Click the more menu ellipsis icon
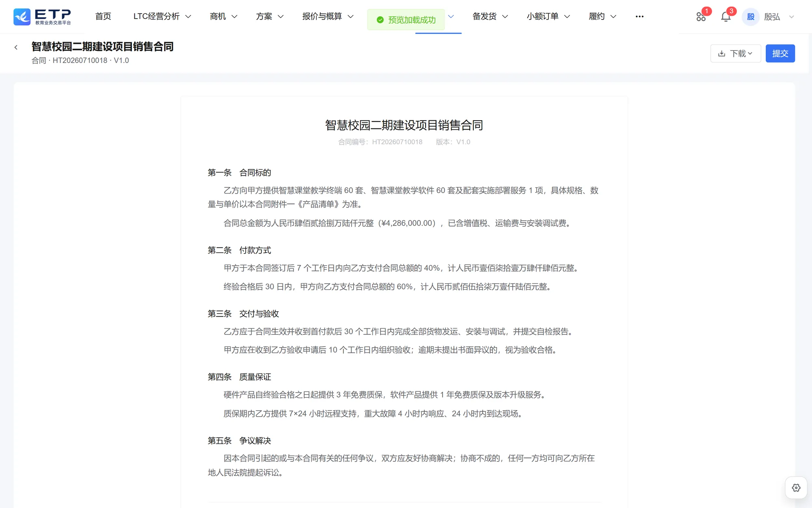This screenshot has height=508, width=812. pos(639,17)
